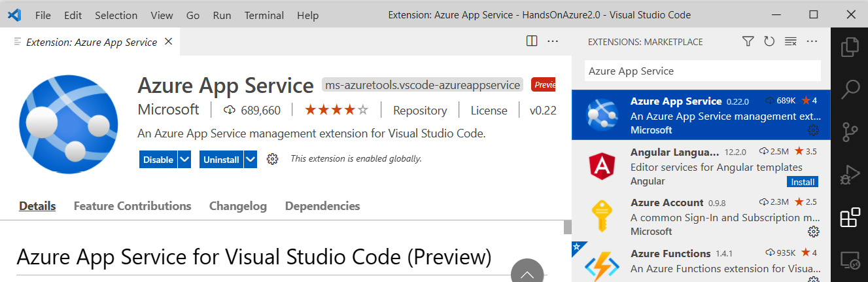This screenshot has width=868, height=282.
Task: Click the Azure Account key icon
Action: [x=601, y=217]
